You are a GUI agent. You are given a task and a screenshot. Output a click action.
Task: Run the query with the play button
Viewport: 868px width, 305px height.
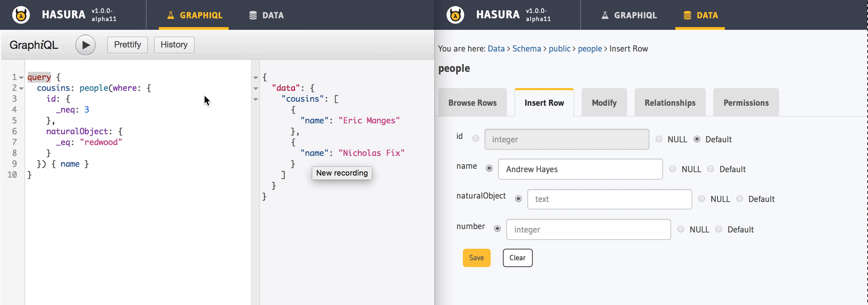coord(86,45)
